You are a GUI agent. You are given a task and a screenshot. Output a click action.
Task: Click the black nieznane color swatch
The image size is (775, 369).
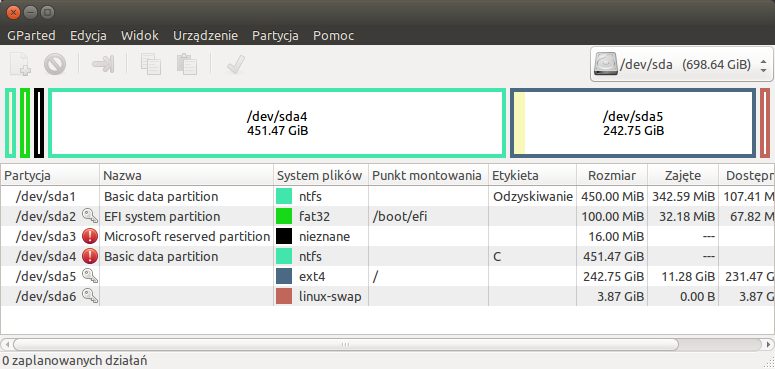(284, 236)
